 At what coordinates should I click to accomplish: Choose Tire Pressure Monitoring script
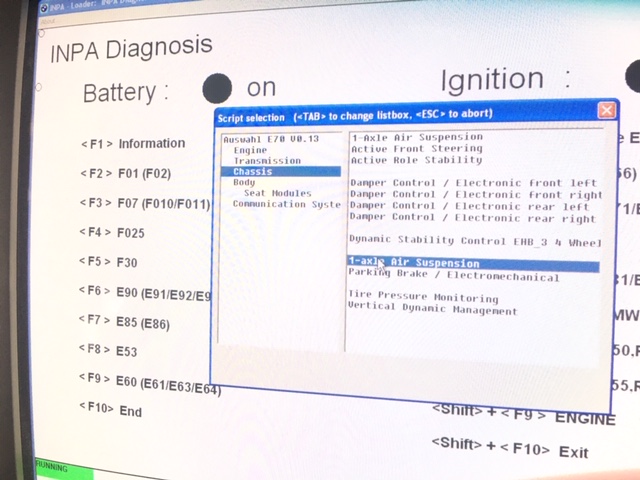coord(423,297)
